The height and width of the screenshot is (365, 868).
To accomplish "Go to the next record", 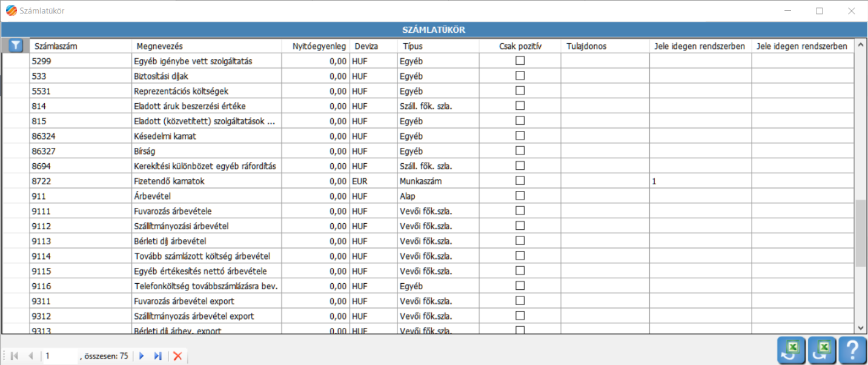I will [142, 356].
